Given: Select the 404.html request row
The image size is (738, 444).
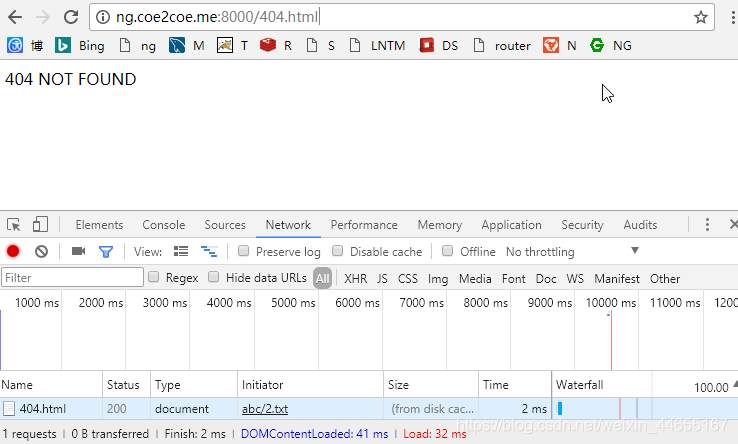Looking at the screenshot, I should 369,409.
